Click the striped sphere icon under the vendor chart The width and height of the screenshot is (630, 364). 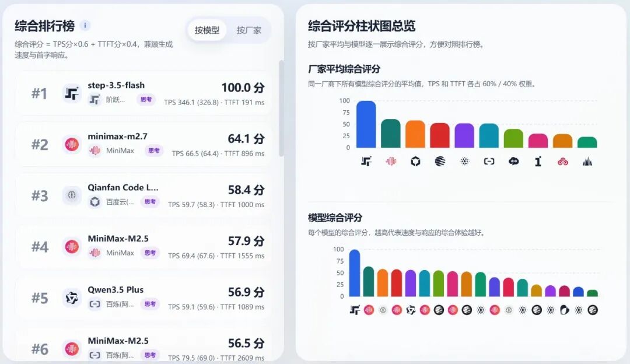click(440, 162)
